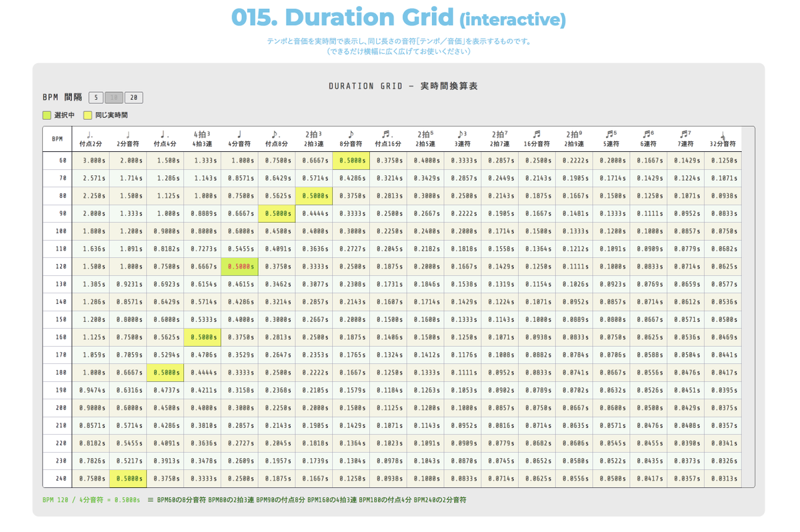Click the 0.0326s cell in BPM 230 row

tap(723, 461)
